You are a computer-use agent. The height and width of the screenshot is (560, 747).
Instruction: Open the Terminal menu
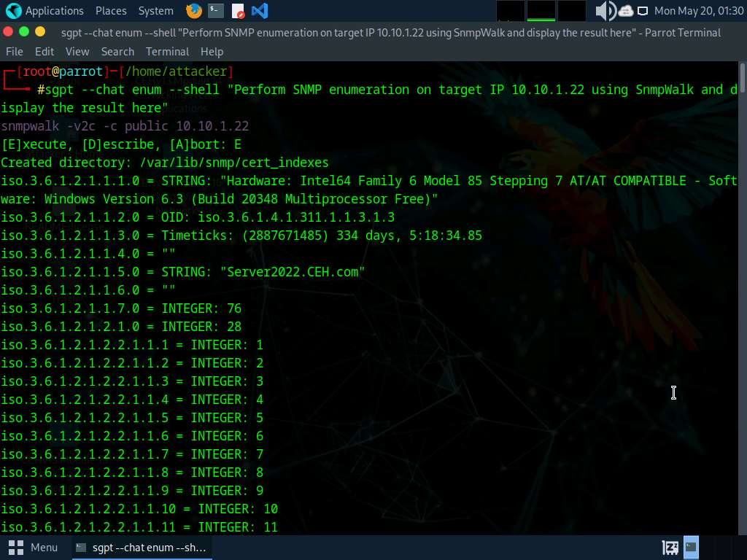click(167, 52)
